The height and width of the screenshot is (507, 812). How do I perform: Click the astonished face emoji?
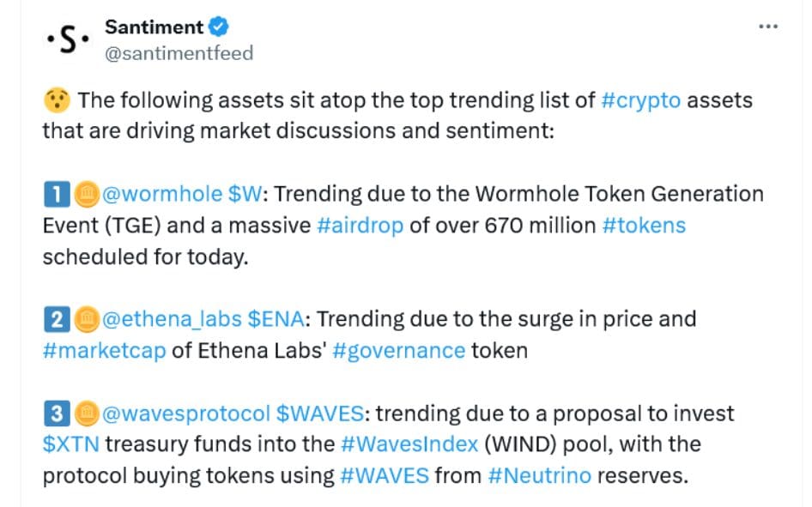(56, 98)
